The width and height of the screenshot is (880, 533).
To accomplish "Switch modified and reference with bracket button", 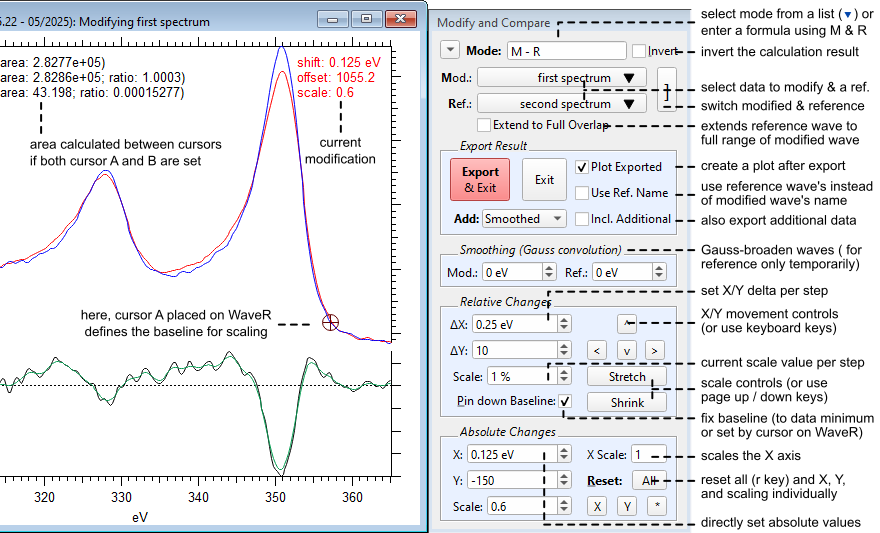I will (667, 90).
